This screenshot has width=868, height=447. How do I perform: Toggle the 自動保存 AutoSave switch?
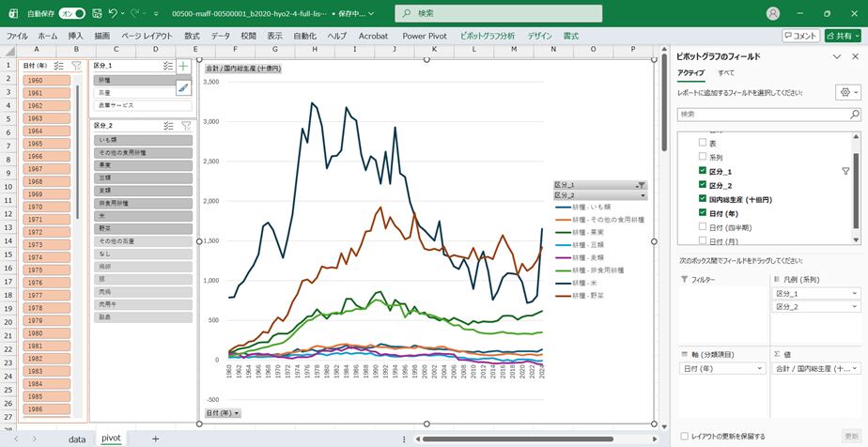pyautogui.click(x=71, y=14)
